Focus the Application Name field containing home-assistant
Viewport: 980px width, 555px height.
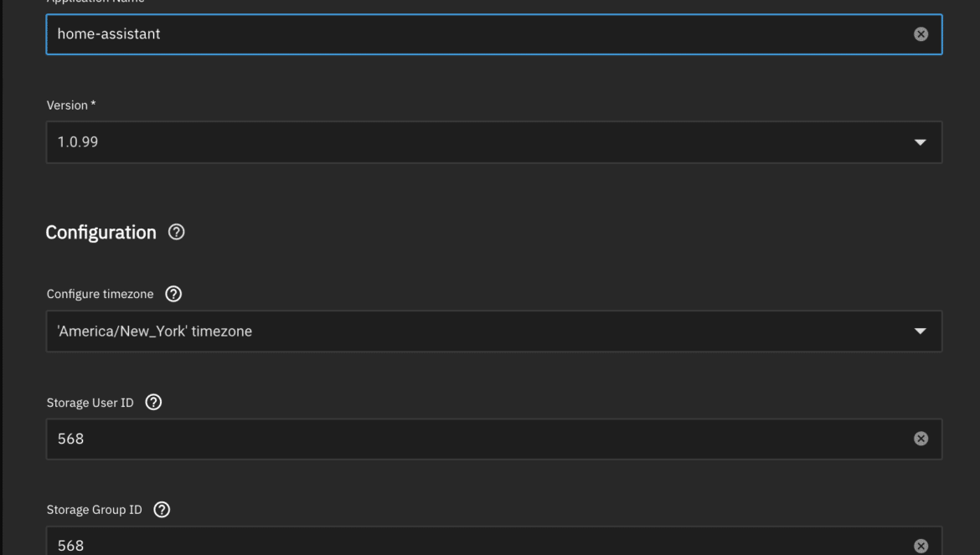[x=493, y=34]
